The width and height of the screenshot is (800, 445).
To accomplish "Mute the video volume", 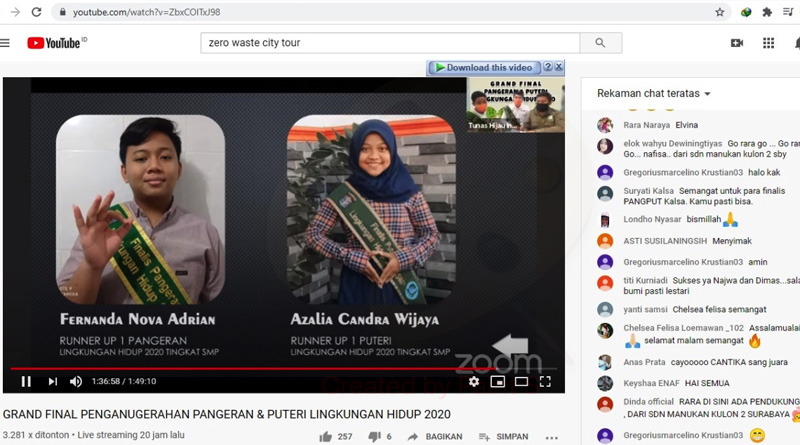I will [76, 381].
